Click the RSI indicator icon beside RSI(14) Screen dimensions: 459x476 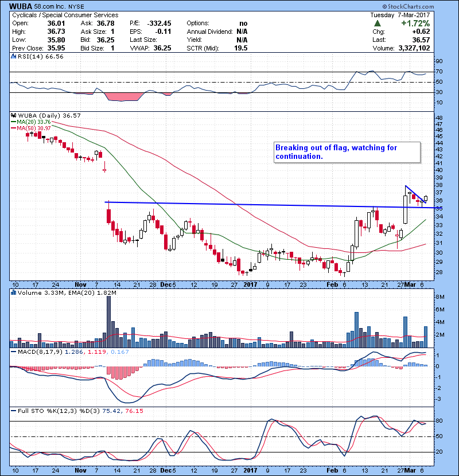point(14,56)
